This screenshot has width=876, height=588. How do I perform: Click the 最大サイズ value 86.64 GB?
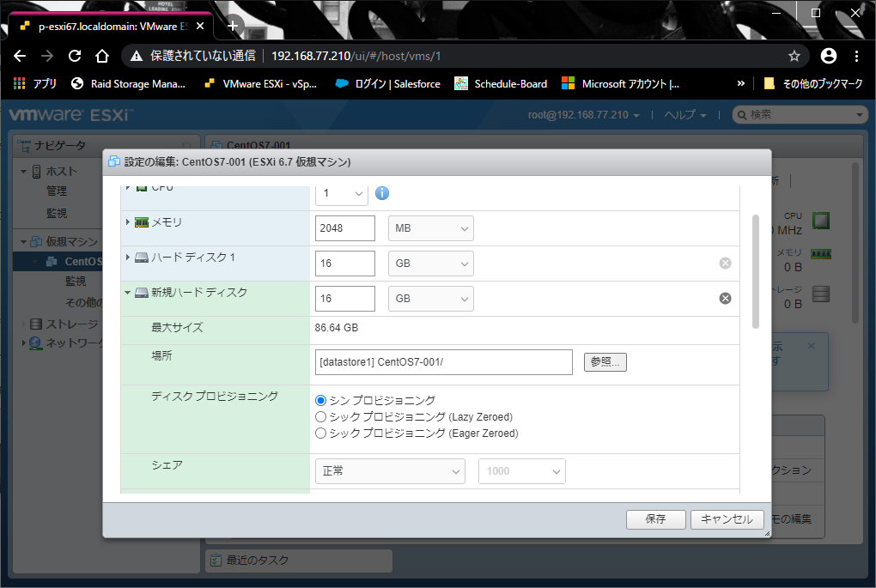pos(337,328)
